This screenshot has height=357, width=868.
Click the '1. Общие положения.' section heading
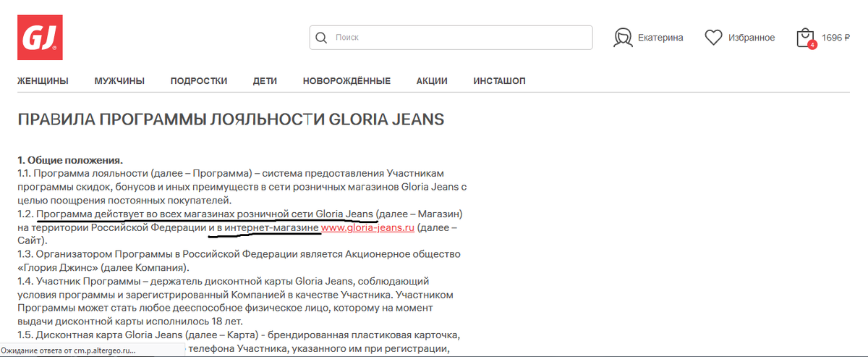(x=70, y=159)
